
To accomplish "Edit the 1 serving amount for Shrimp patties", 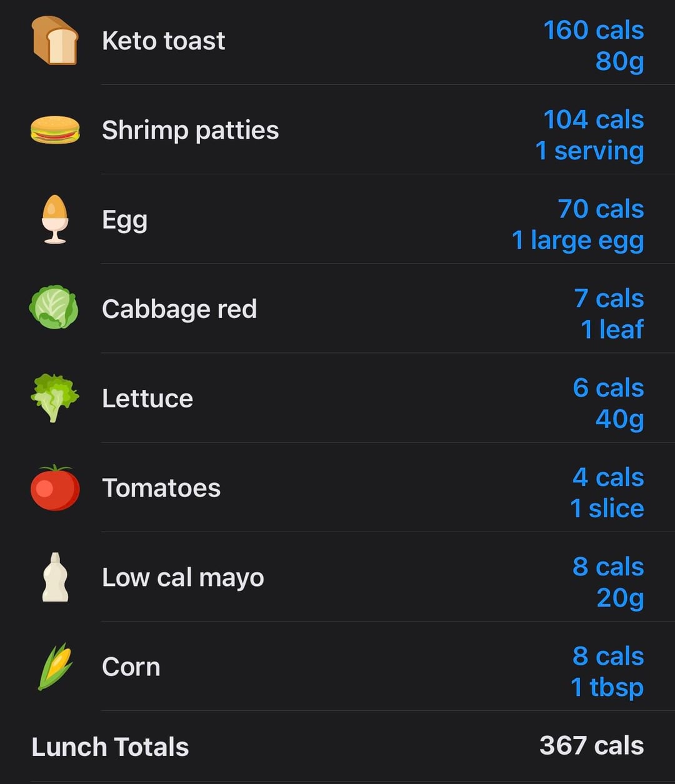I will tap(589, 151).
